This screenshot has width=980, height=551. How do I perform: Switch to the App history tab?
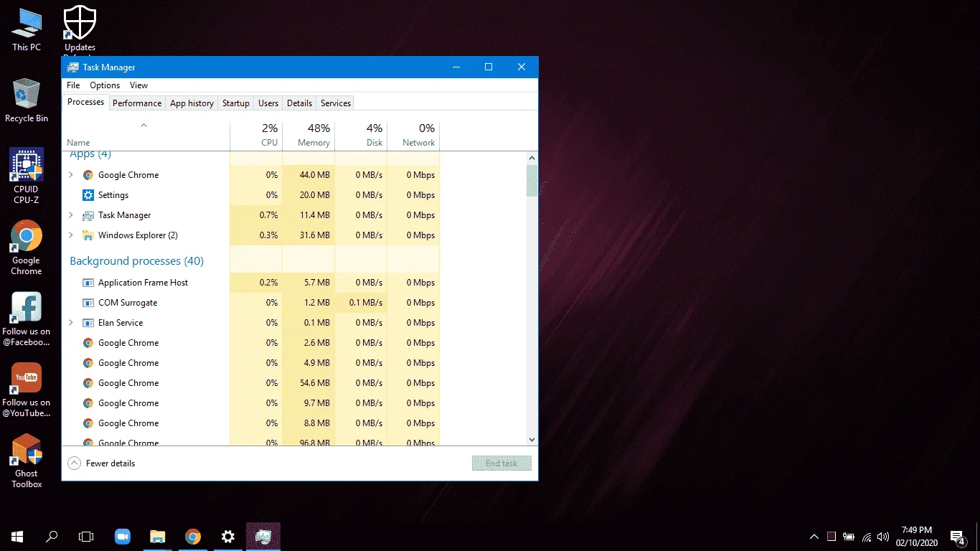tap(192, 103)
